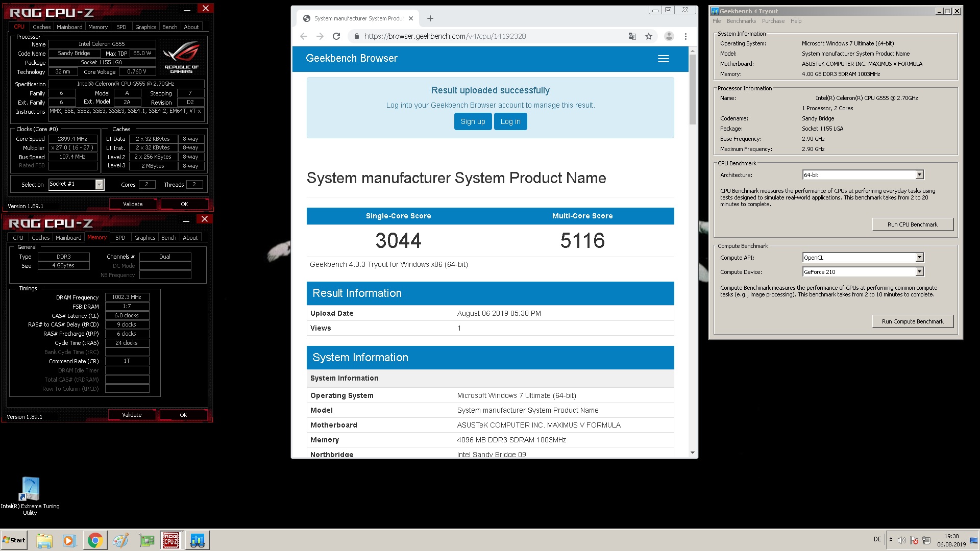980x551 pixels.
Task: Open the Benchmarks menu in Geekbench 4
Action: point(741,21)
